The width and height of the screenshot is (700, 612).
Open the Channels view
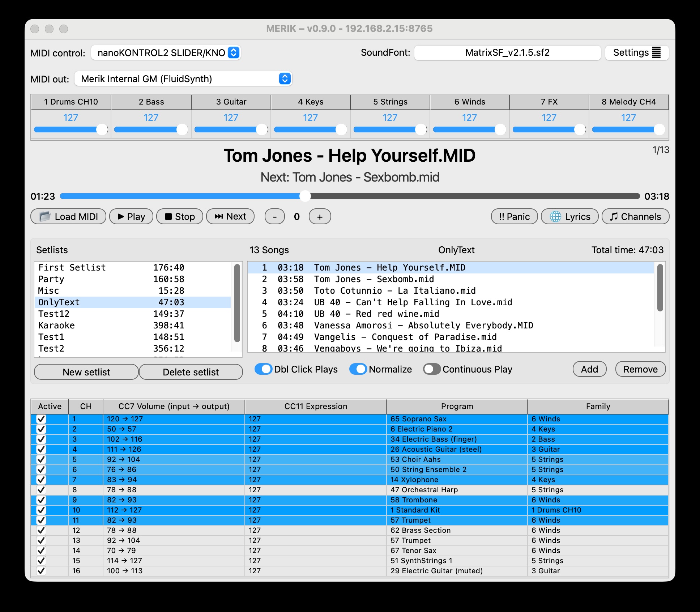[635, 216]
